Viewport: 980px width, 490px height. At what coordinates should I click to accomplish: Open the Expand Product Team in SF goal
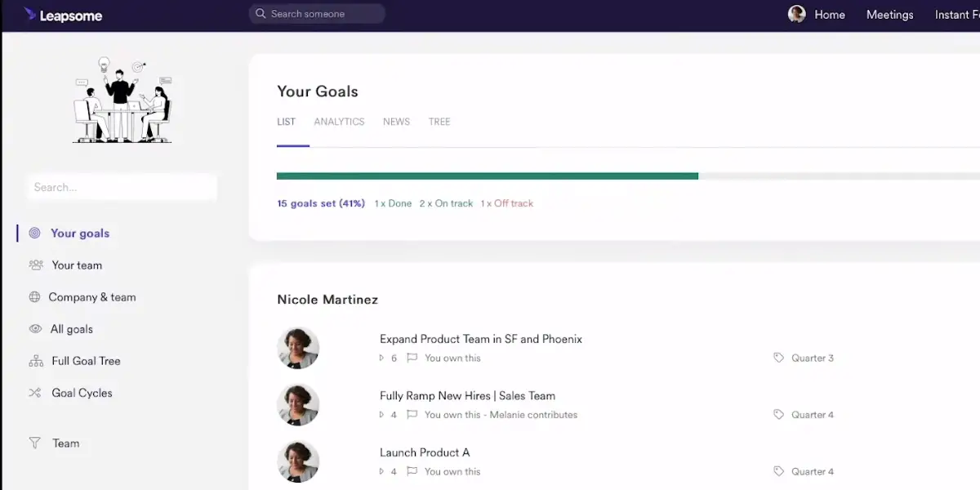pyautogui.click(x=481, y=339)
